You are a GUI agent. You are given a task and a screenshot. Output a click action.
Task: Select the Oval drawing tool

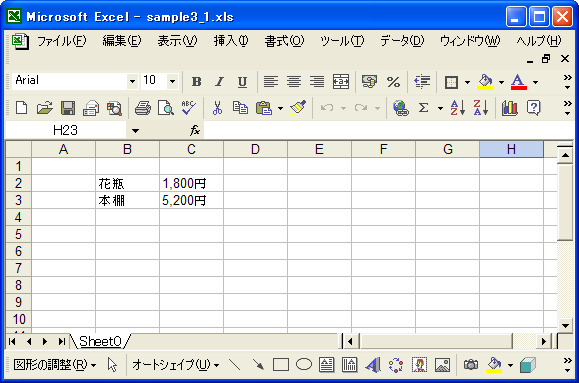304,365
